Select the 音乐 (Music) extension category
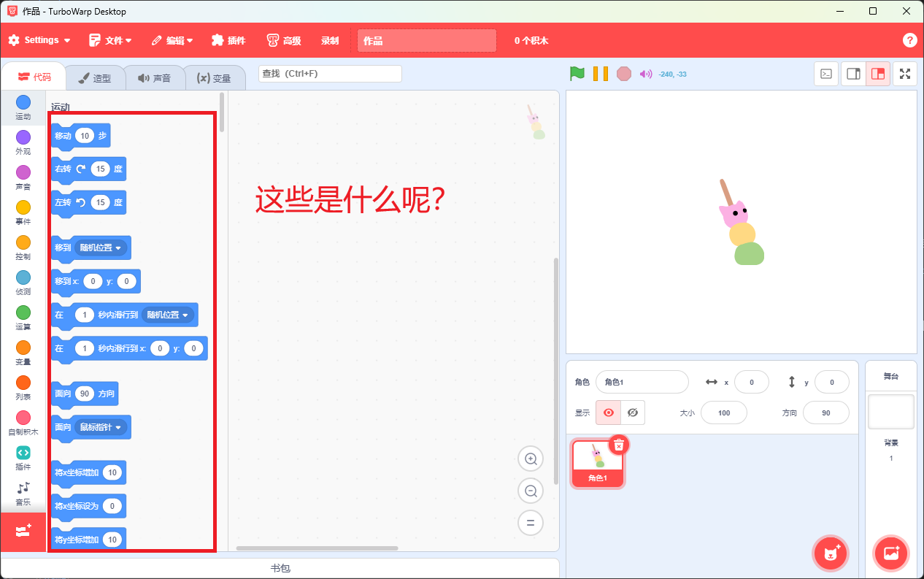924x579 pixels. tap(23, 491)
